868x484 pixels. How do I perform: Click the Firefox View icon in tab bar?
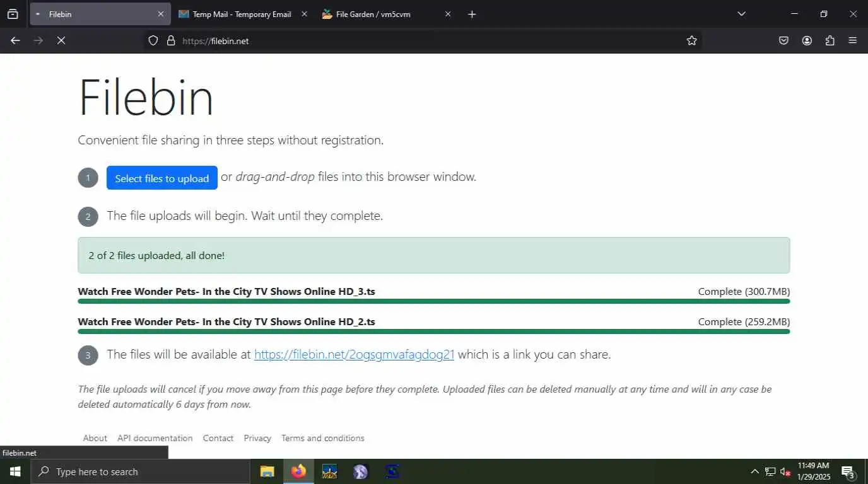pos(13,14)
